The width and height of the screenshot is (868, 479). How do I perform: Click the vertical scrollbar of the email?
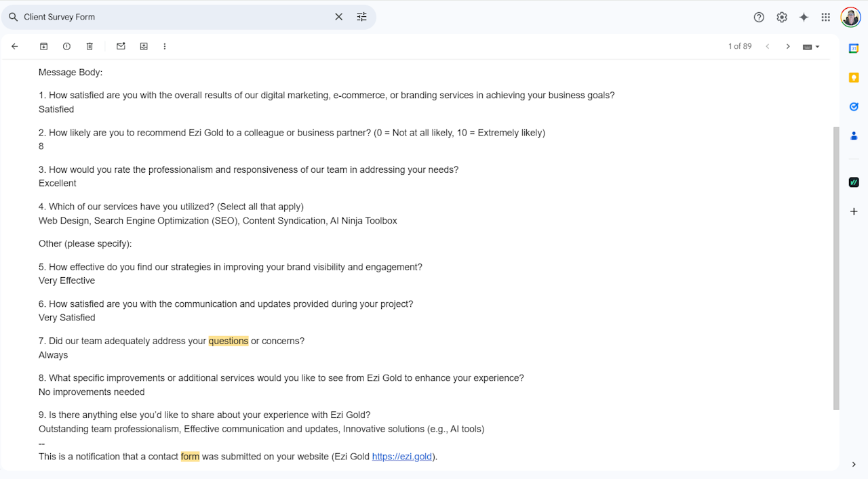click(836, 268)
